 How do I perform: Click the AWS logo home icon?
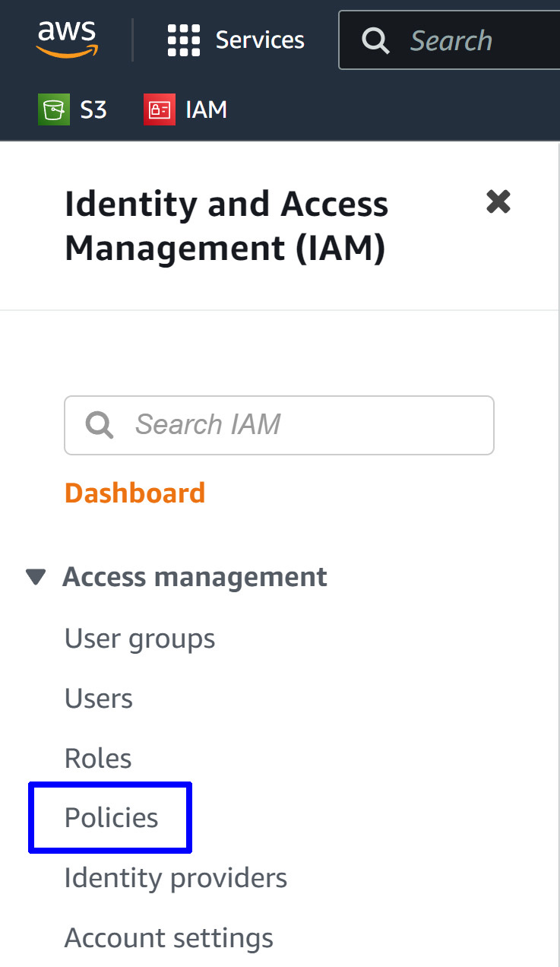67,40
